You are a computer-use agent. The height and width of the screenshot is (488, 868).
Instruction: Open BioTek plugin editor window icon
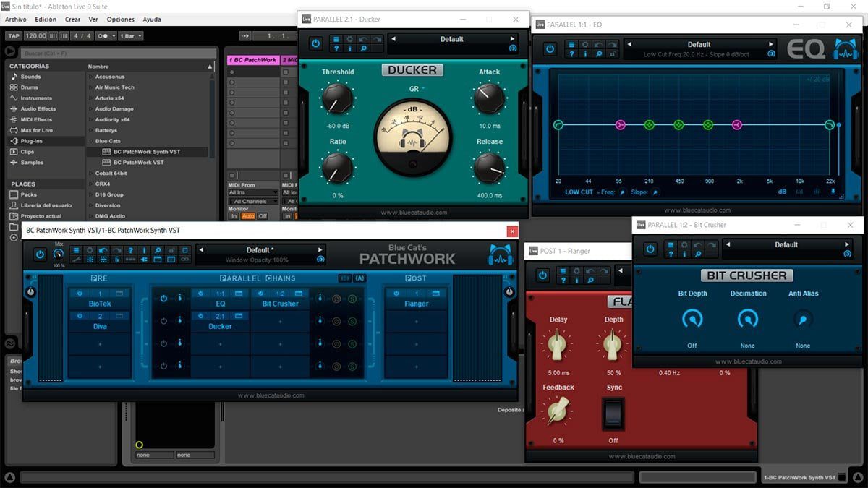tap(119, 294)
